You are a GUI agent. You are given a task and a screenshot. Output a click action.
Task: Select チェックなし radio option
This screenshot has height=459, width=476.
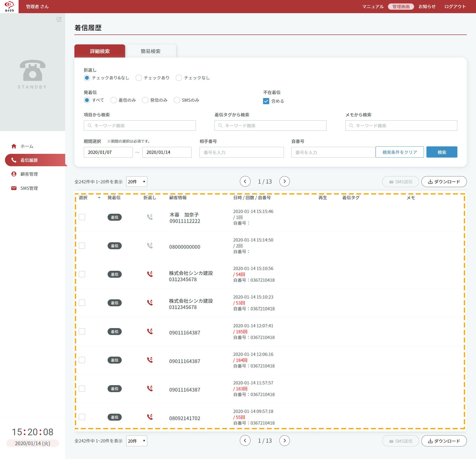[x=179, y=78]
